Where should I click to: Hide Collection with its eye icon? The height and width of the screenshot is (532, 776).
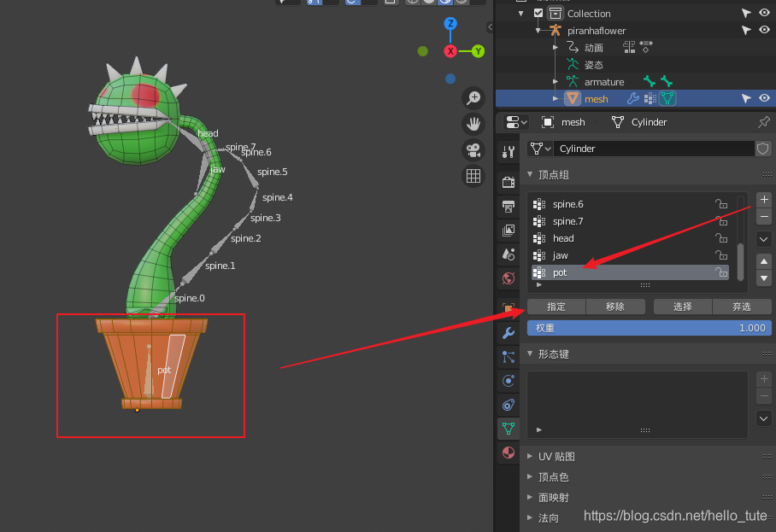[x=764, y=13]
